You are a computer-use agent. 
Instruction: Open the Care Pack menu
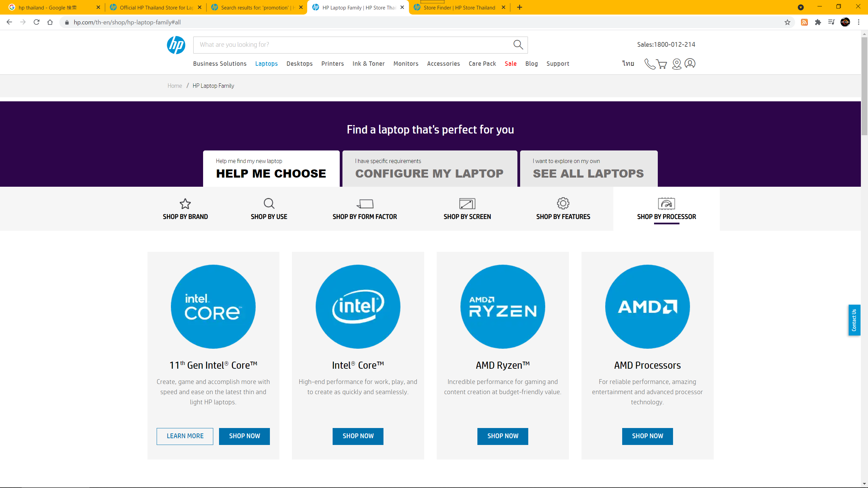pos(482,64)
